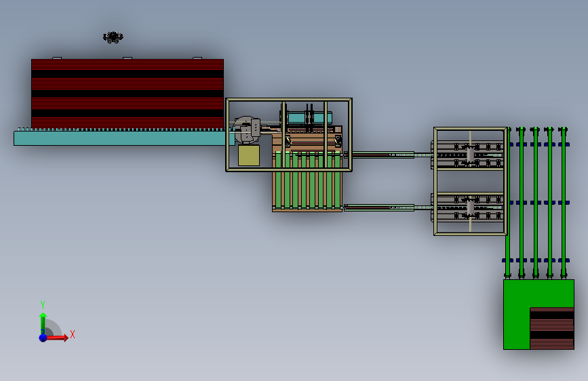Select the large red and black striped block
The height and width of the screenshot is (381, 588).
pos(128,94)
